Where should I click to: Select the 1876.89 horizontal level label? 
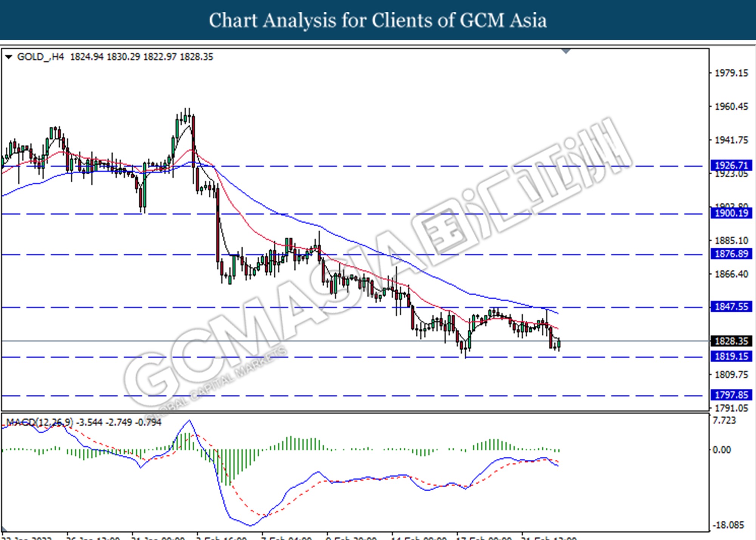[x=731, y=254]
